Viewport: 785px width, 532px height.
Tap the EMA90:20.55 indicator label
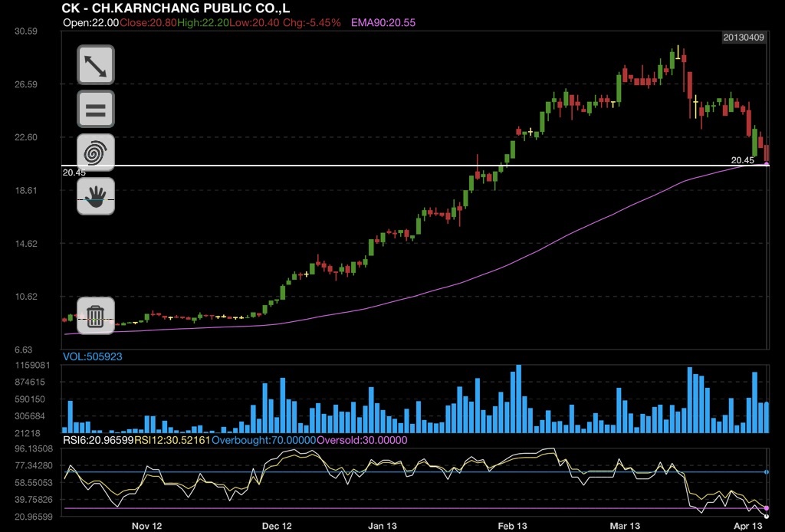383,22
